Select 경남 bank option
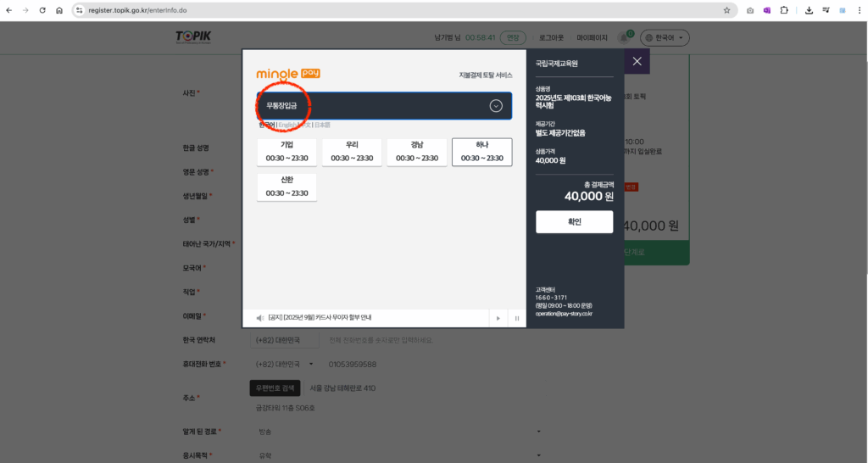The width and height of the screenshot is (868, 463). tap(417, 152)
